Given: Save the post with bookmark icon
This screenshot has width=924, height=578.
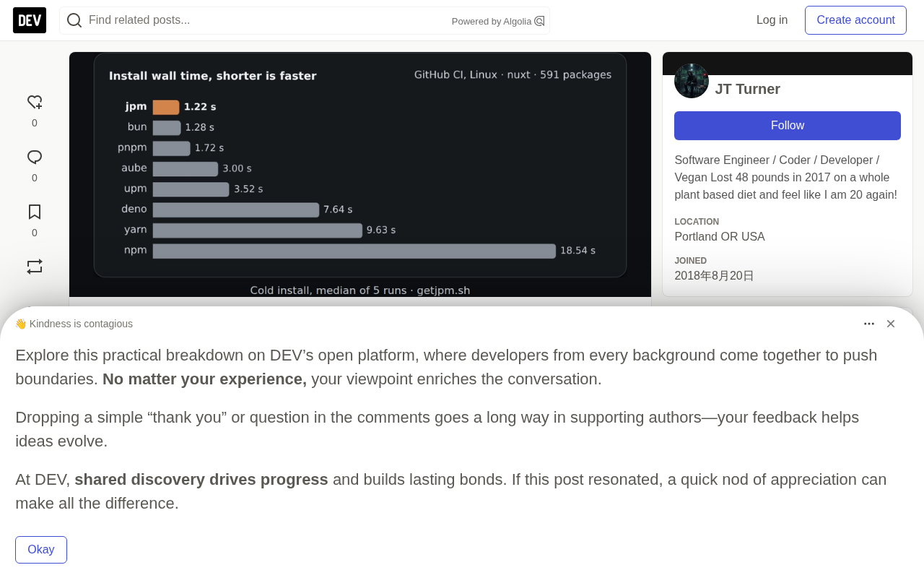Looking at the screenshot, I should (x=35, y=212).
